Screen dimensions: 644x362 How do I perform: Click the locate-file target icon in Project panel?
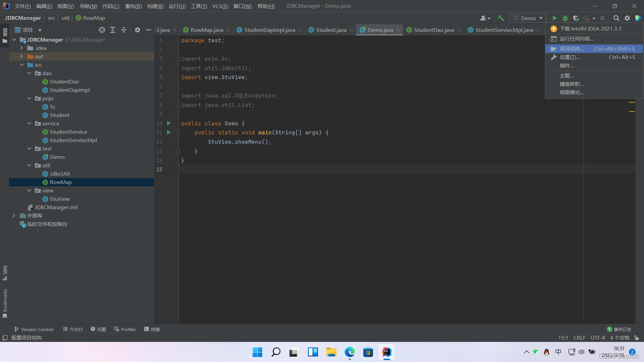[x=102, y=30]
